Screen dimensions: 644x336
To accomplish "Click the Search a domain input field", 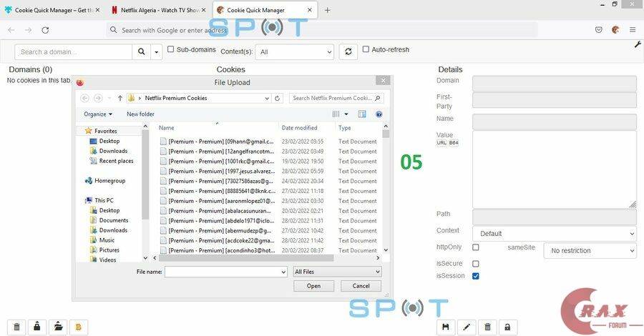I will tap(74, 51).
